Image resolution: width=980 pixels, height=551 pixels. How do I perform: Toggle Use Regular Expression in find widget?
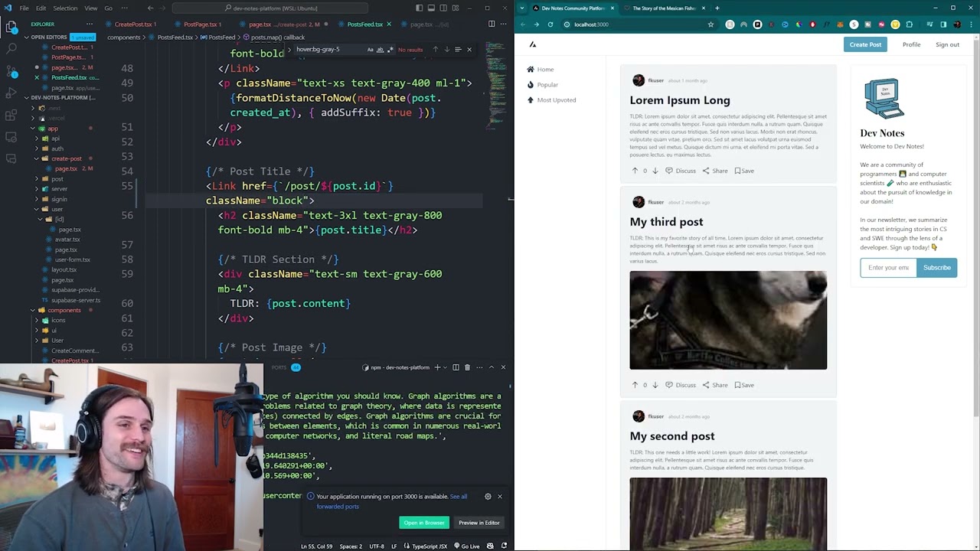[390, 50]
